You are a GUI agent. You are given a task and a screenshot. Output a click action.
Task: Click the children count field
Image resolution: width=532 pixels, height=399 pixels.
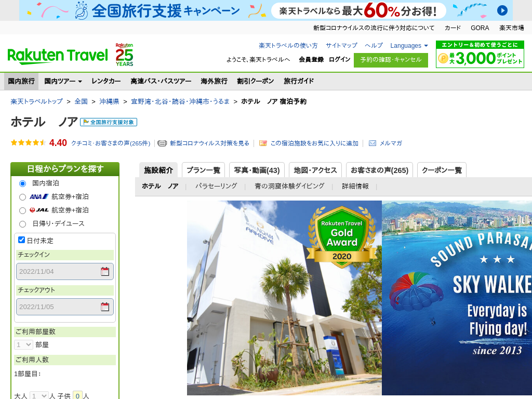[x=78, y=395]
